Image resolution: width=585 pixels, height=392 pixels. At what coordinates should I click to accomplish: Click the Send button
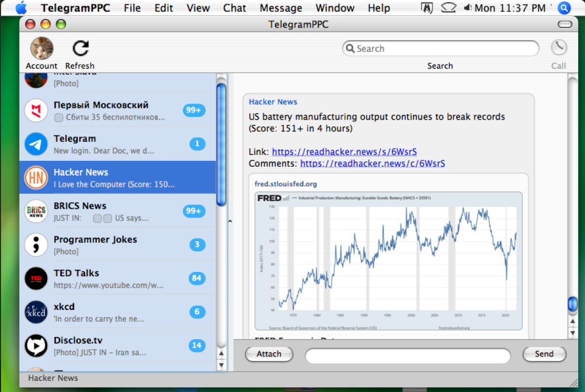(544, 354)
